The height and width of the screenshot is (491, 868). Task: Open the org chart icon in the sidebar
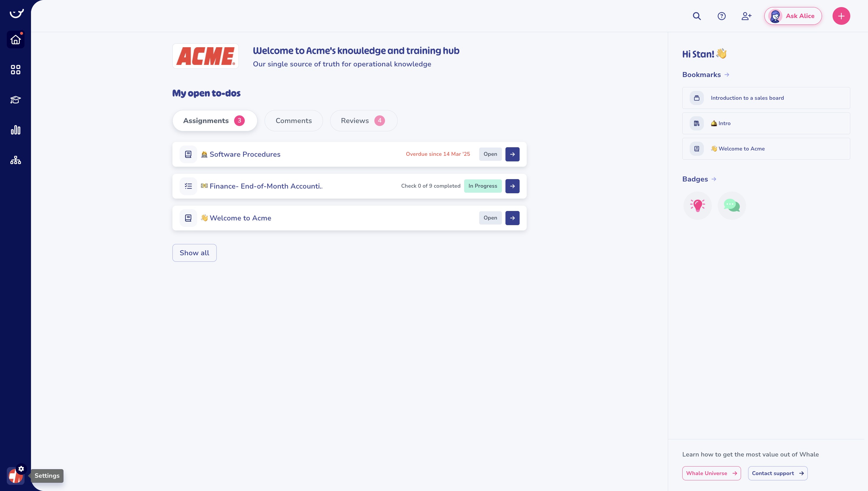click(16, 160)
